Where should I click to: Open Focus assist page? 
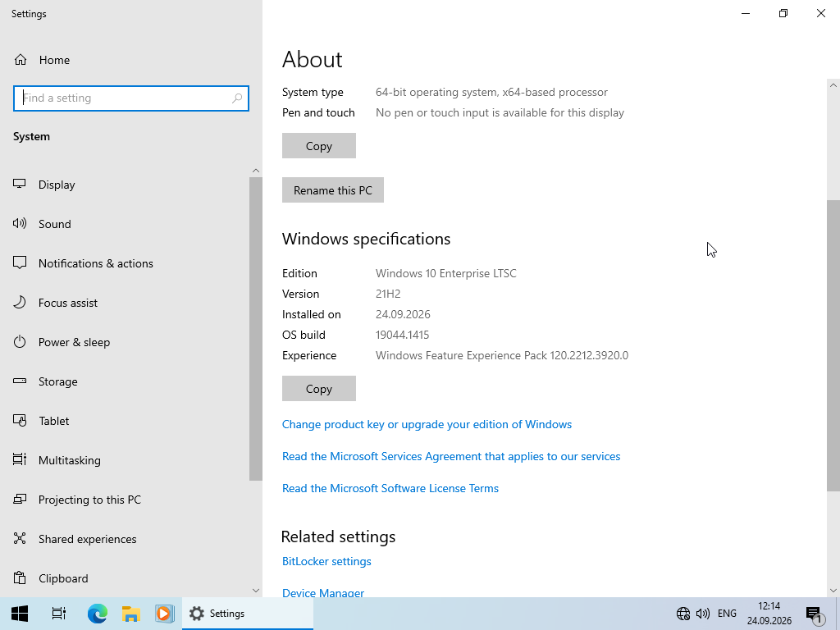coord(125,303)
